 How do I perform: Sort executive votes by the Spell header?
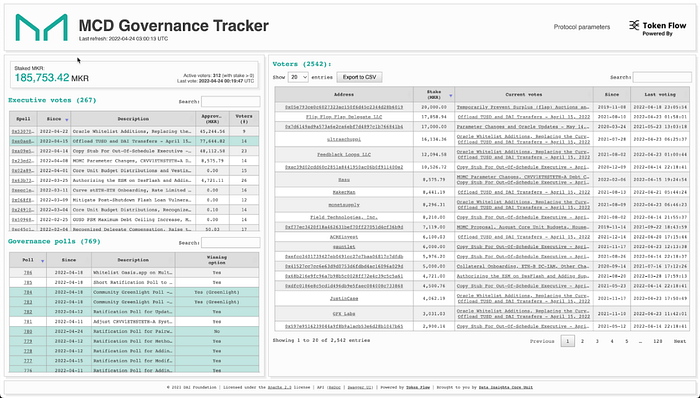pos(23,119)
